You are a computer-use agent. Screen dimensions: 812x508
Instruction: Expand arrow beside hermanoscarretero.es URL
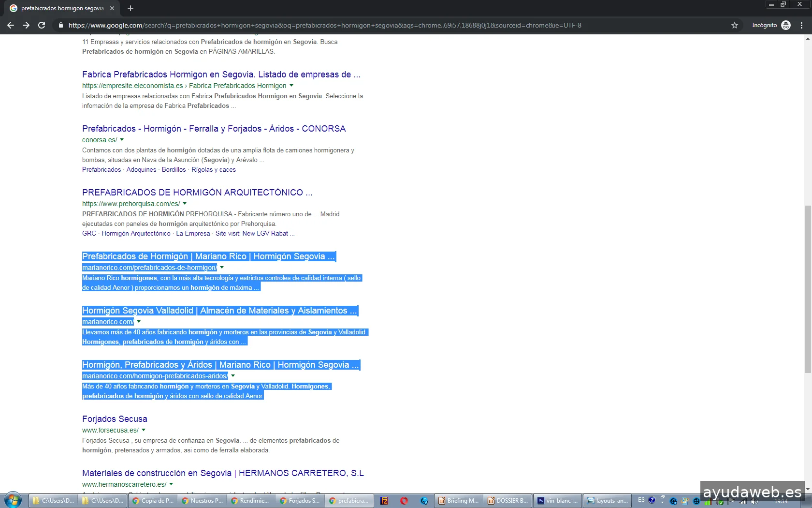point(171,484)
